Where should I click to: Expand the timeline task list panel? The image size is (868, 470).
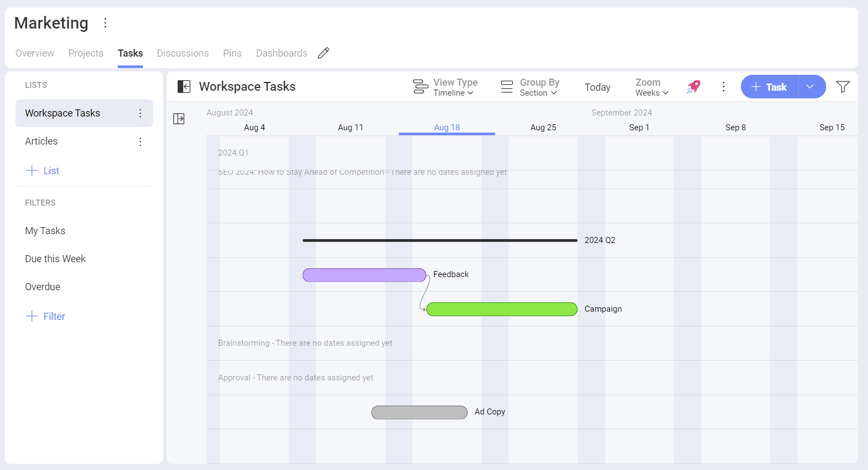pyautogui.click(x=179, y=119)
